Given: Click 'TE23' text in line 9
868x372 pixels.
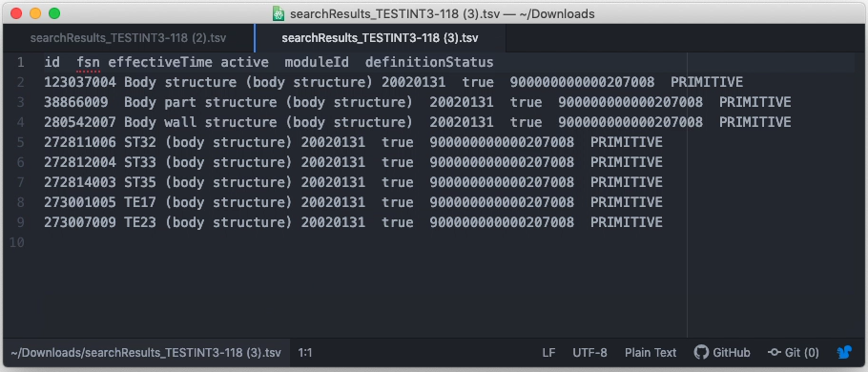Looking at the screenshot, I should click(140, 222).
